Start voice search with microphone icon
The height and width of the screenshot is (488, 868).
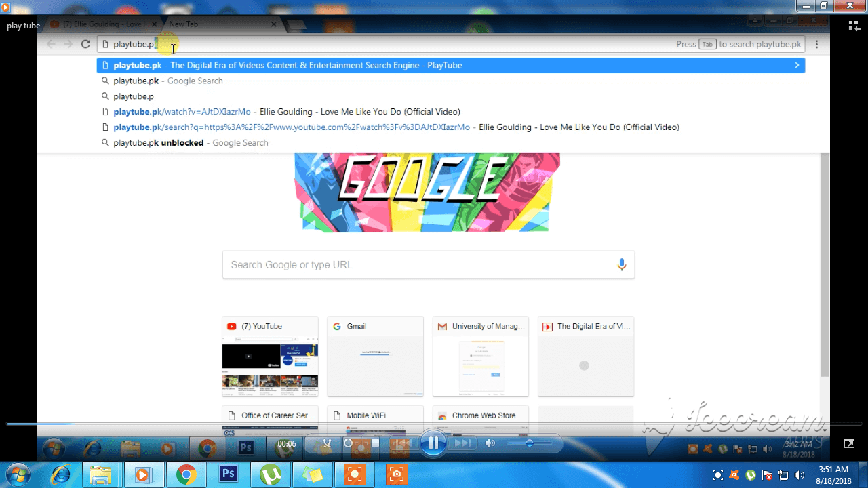point(621,264)
